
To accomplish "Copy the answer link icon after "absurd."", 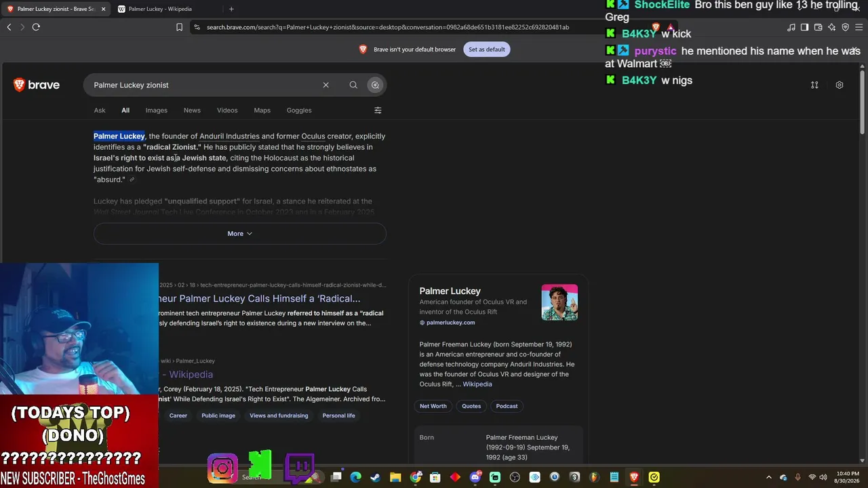I will pyautogui.click(x=132, y=180).
